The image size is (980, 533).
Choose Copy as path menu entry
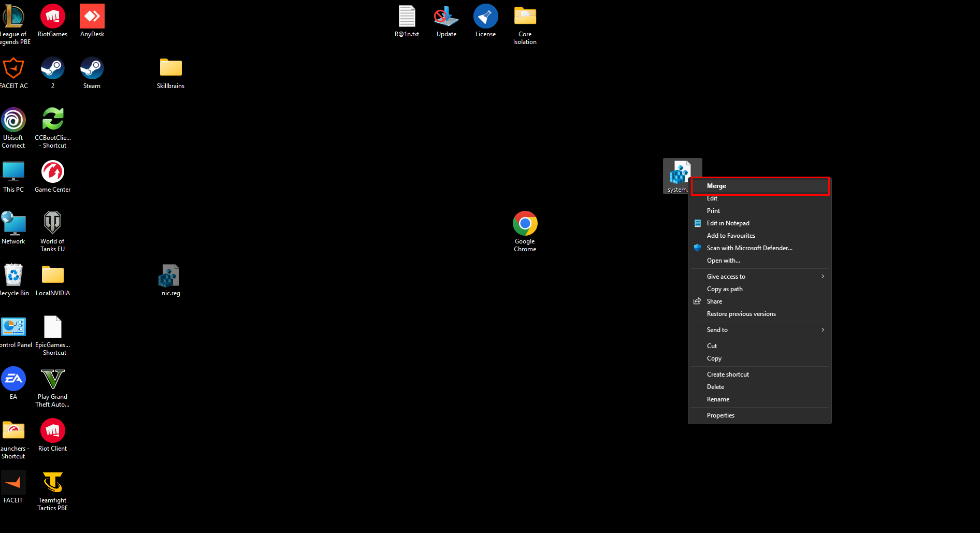(760, 289)
